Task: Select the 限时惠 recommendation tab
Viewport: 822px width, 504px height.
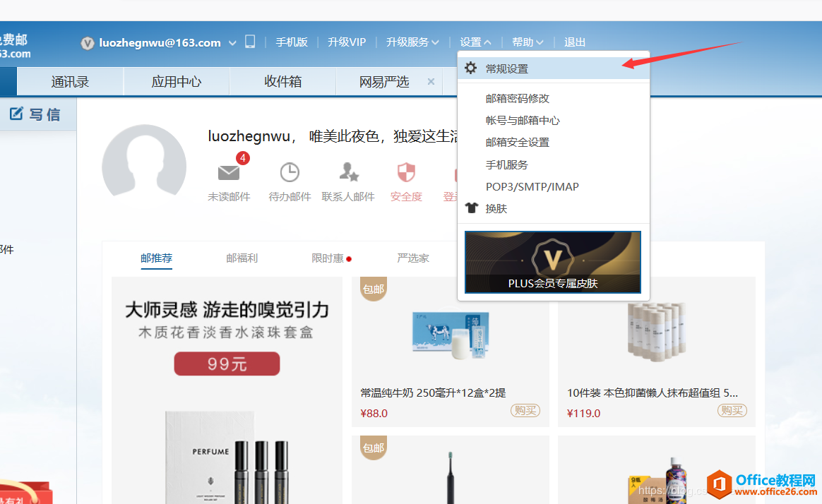Action: tap(328, 258)
